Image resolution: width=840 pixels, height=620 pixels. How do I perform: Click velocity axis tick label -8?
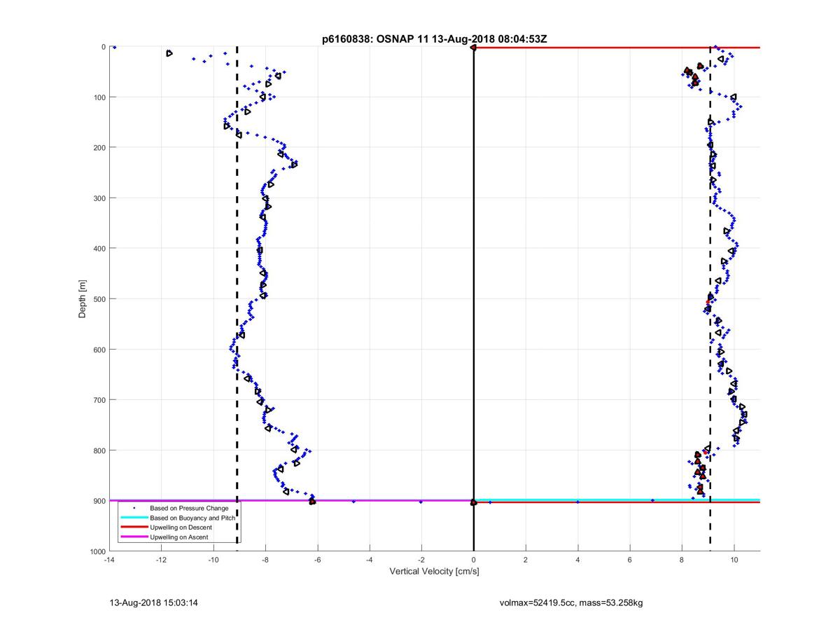click(265, 560)
